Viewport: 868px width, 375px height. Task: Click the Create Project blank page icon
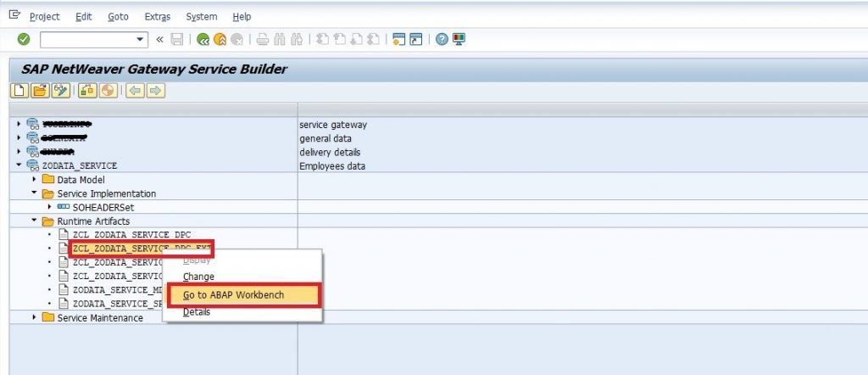pyautogui.click(x=19, y=90)
